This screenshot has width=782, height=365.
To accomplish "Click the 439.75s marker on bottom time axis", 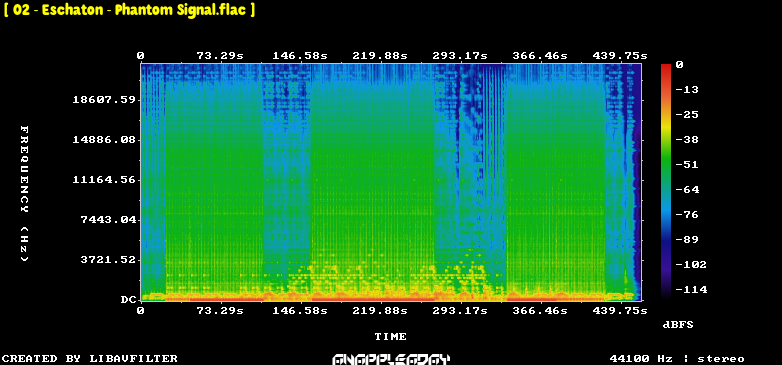I will (x=620, y=311).
